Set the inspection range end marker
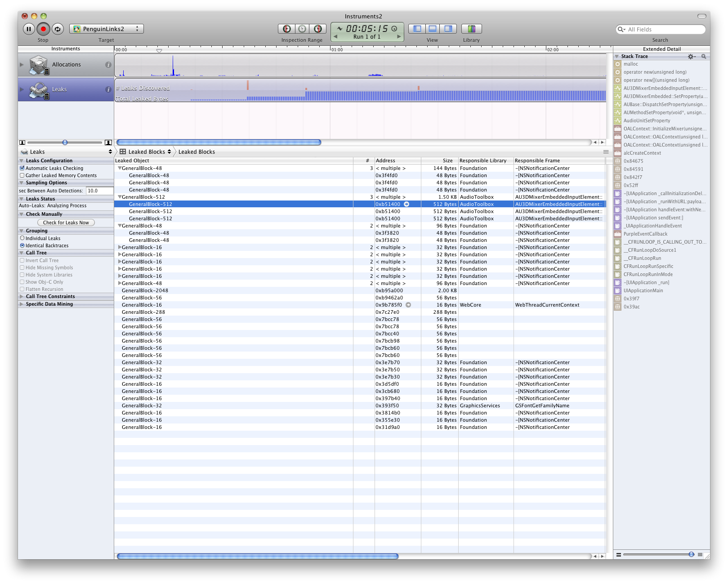728x584 pixels. tap(318, 29)
